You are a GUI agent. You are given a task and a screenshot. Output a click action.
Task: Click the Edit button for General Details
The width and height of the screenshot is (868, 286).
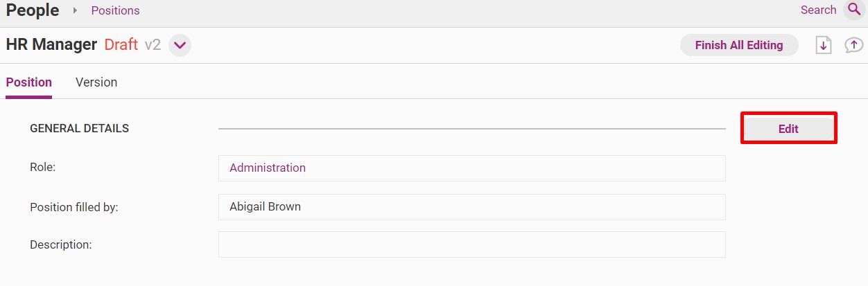point(788,129)
